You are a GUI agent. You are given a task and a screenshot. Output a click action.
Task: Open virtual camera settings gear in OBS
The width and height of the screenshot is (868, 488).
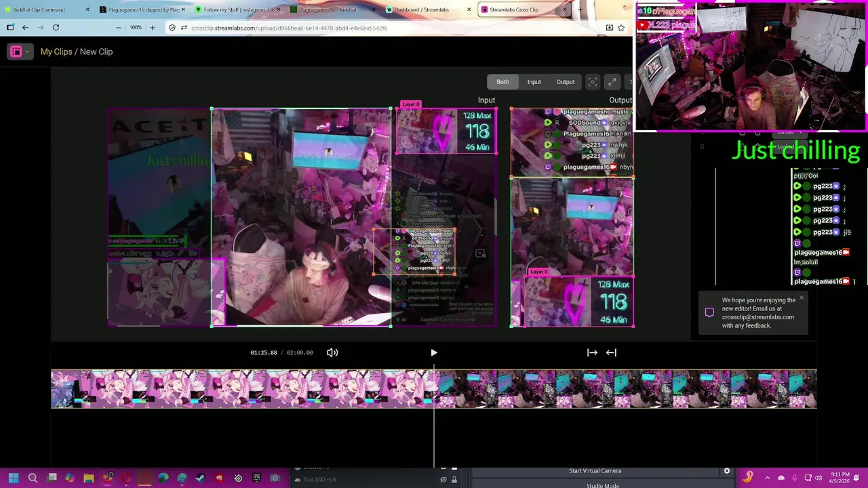(727, 471)
